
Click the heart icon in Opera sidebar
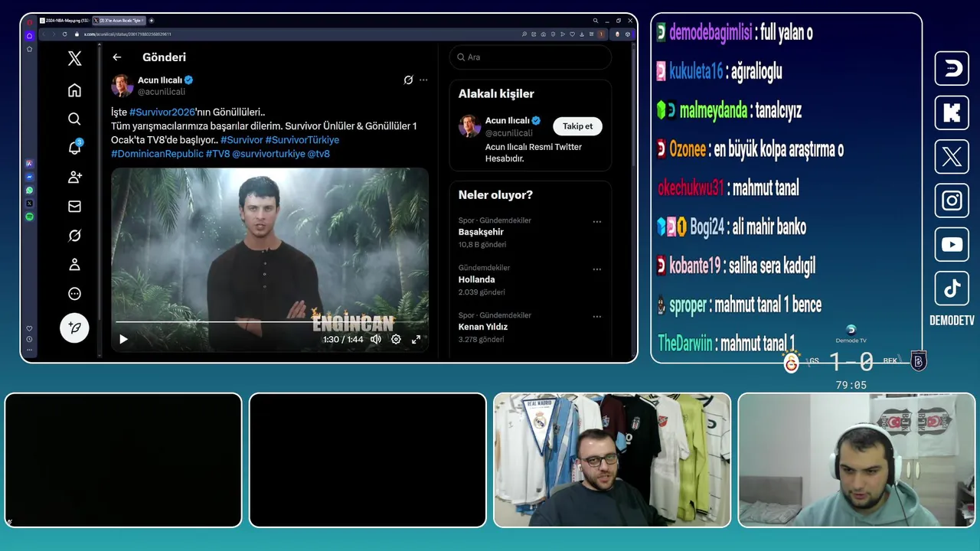pyautogui.click(x=29, y=329)
